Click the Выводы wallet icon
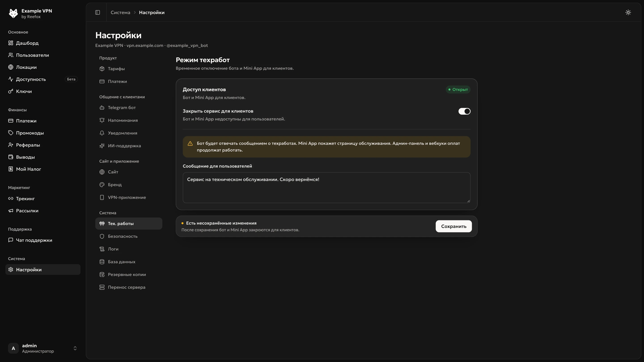 11,157
